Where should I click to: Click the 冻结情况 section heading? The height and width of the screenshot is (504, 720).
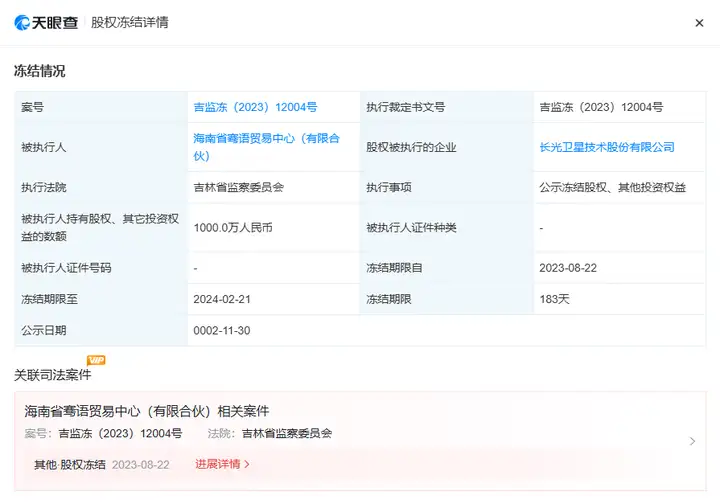(x=39, y=71)
